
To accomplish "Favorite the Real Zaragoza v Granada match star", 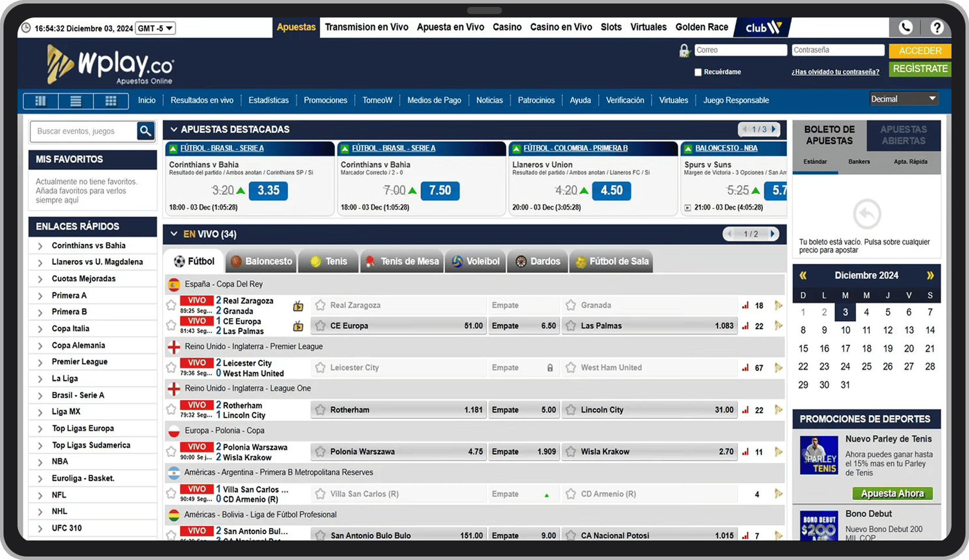I will pos(171,305).
